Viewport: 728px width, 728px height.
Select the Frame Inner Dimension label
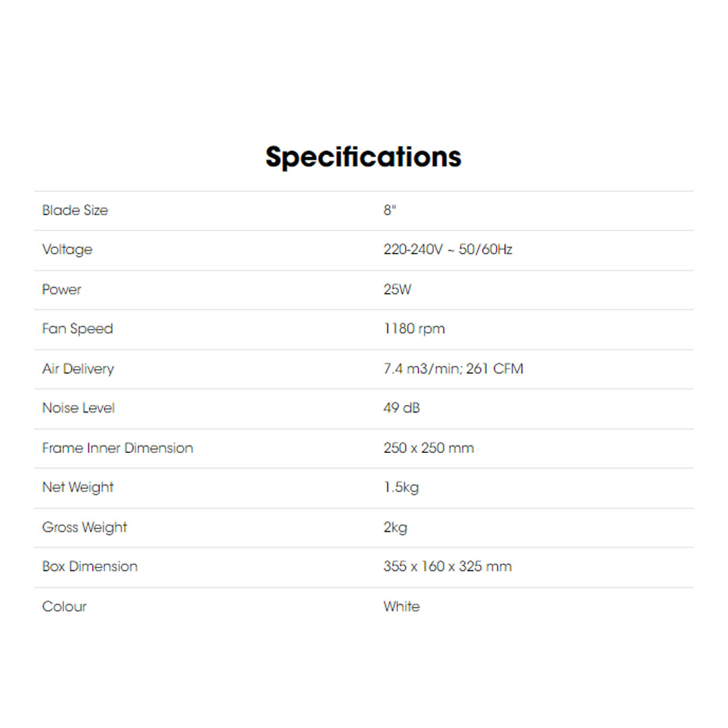(x=117, y=448)
